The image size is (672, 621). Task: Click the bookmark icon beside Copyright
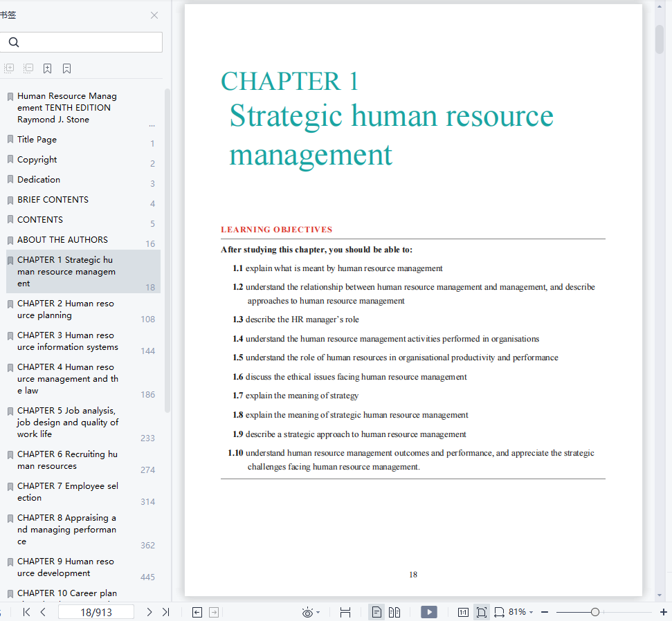[10, 159]
